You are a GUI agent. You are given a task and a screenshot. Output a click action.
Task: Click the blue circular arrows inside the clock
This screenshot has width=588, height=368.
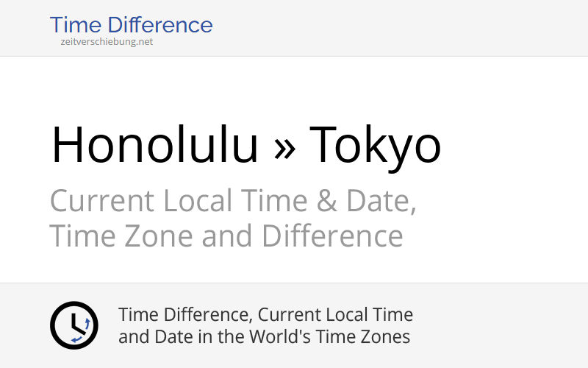coord(83,330)
